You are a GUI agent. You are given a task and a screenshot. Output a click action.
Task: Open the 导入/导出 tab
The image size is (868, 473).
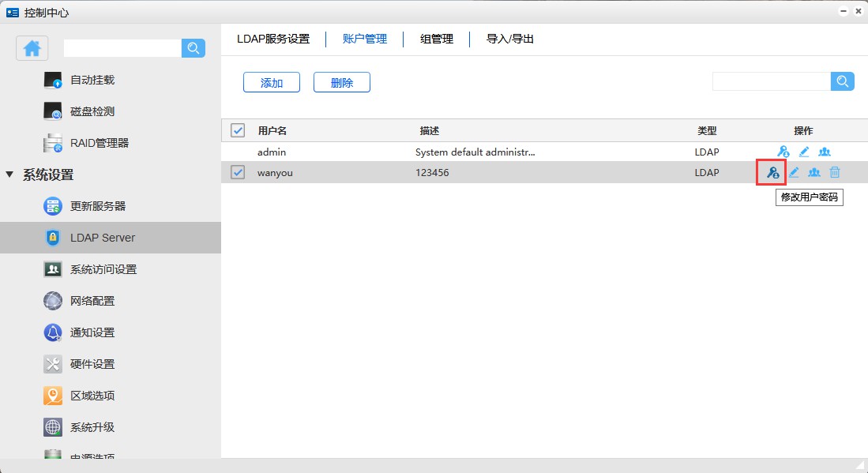click(510, 39)
